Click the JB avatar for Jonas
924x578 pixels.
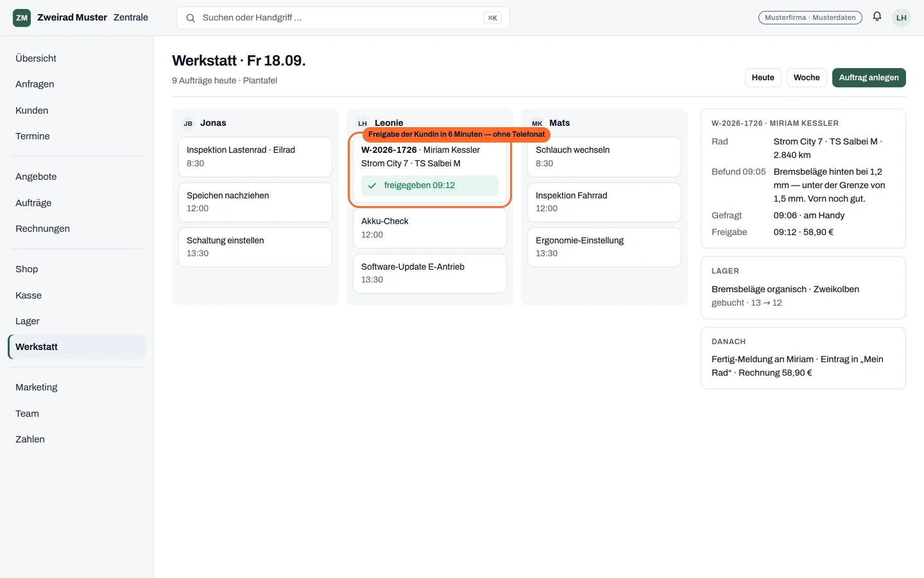coord(188,123)
